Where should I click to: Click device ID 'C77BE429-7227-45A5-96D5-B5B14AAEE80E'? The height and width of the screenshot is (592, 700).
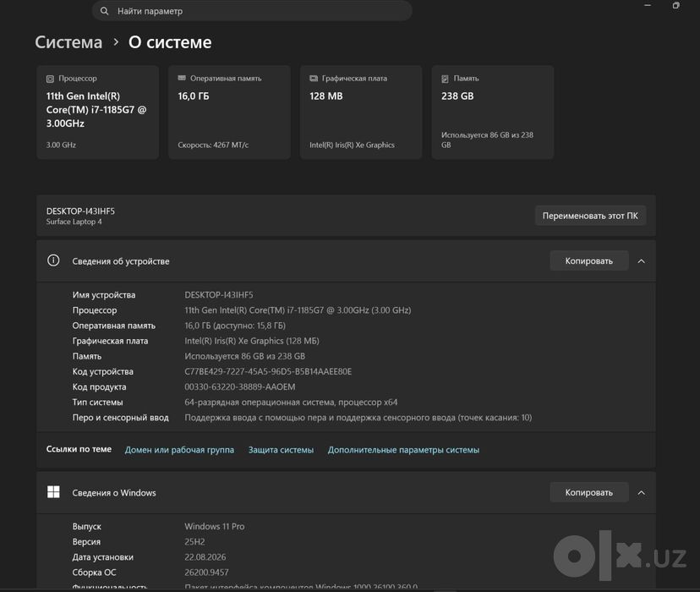click(x=268, y=371)
